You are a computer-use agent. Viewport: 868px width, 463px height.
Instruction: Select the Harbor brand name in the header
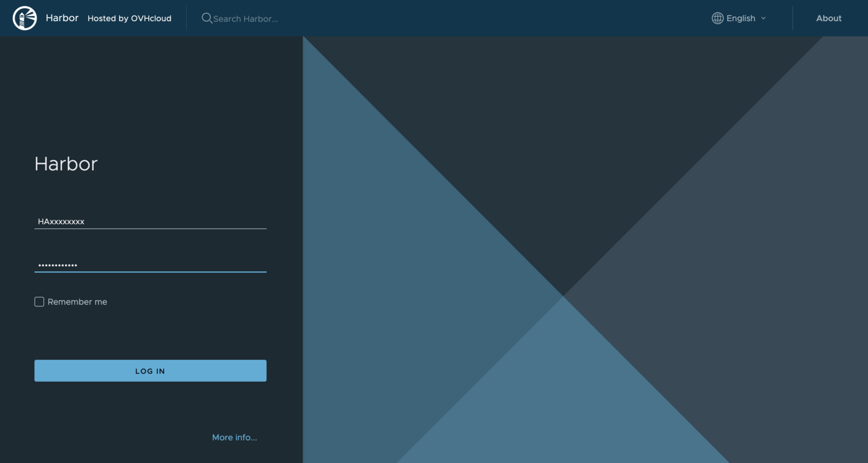[x=61, y=17]
